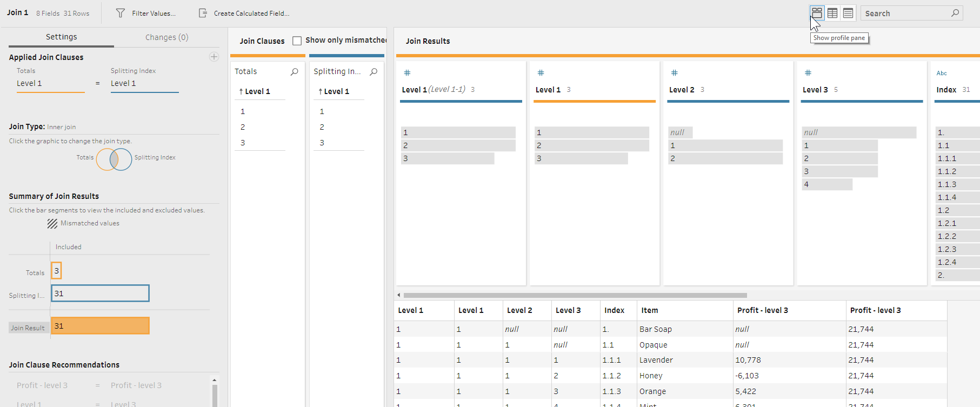Click the number type icon for Level 3
This screenshot has height=407, width=980.
[808, 73]
